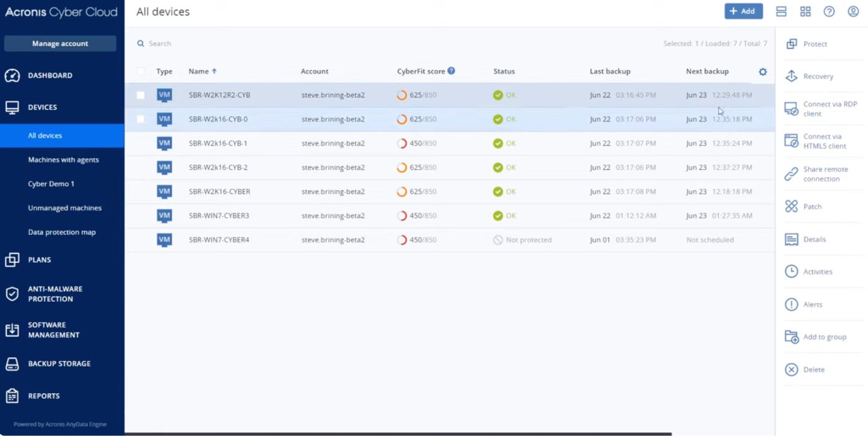Click the Devices monitor icon
This screenshot has width=868, height=439.
(12, 107)
